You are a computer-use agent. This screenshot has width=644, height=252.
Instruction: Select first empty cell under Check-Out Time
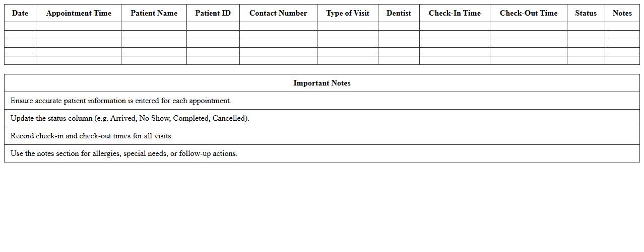(x=529, y=26)
